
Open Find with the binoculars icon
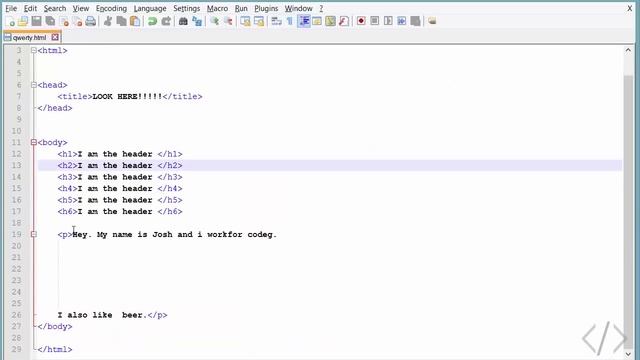183,21
